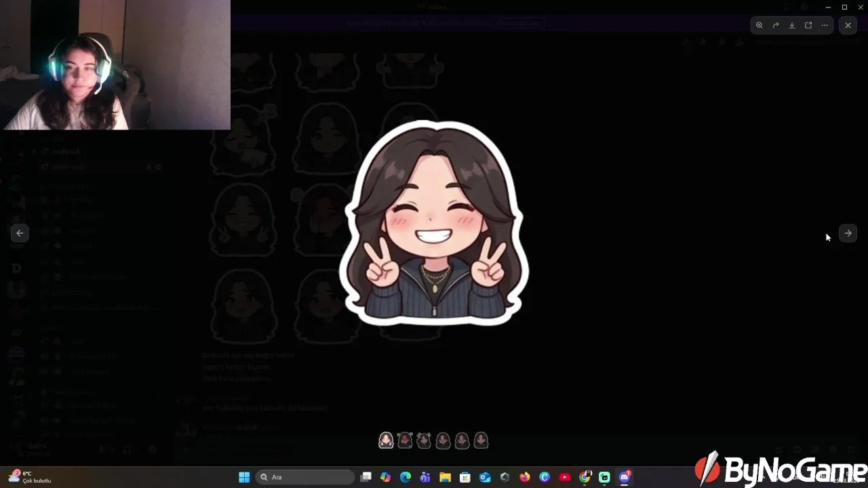Select the fifth thumbnail in the strip
Viewport: 868px width, 488px height.
pos(462,441)
